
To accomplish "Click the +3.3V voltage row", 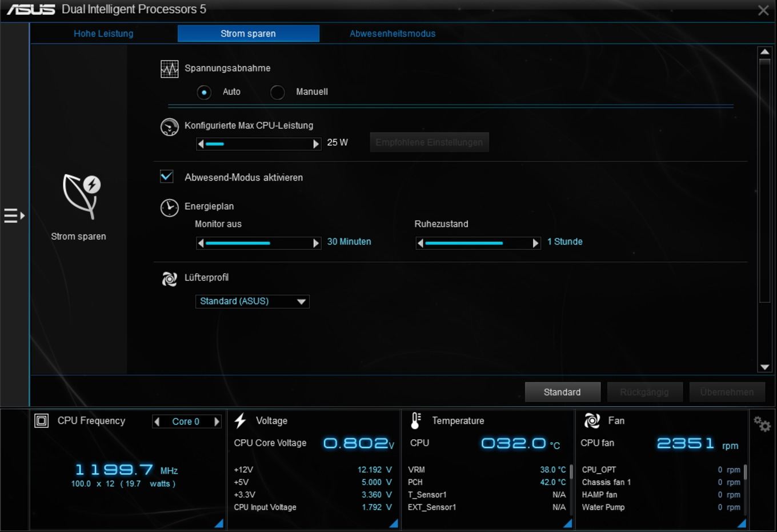I will coord(313,495).
